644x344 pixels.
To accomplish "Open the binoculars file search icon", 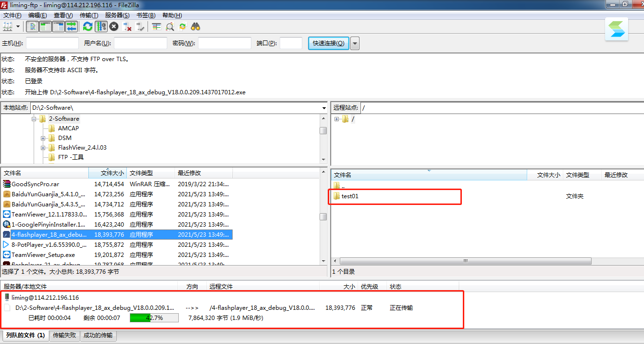I will click(x=196, y=26).
